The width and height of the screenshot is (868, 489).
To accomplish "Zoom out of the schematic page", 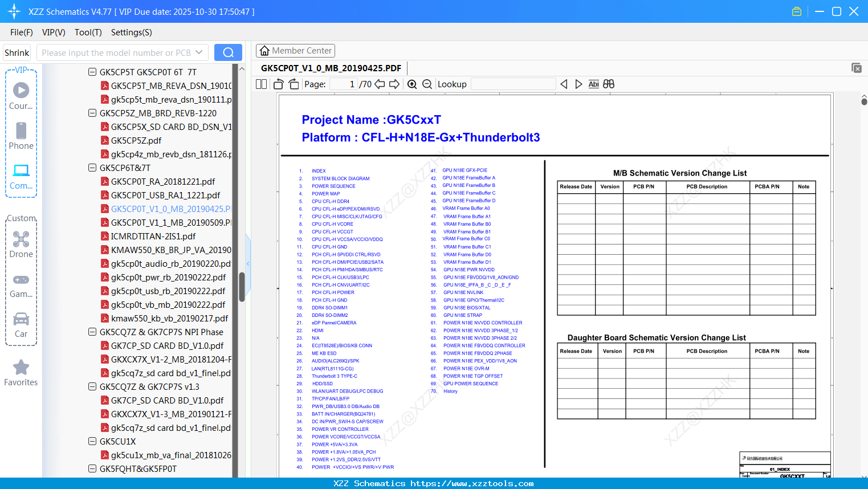I will coord(427,84).
